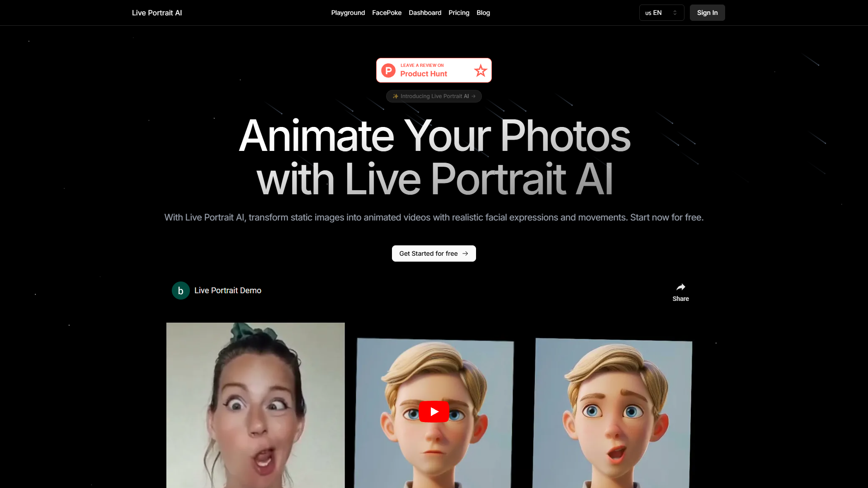
Task: Open the Dashboard navigation item
Action: 425,13
